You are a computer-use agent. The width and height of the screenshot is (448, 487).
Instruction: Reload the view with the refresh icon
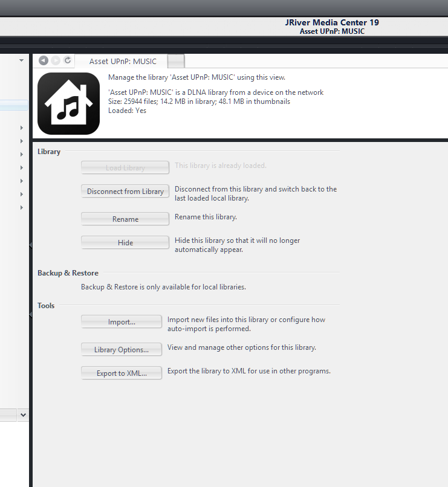68,60
